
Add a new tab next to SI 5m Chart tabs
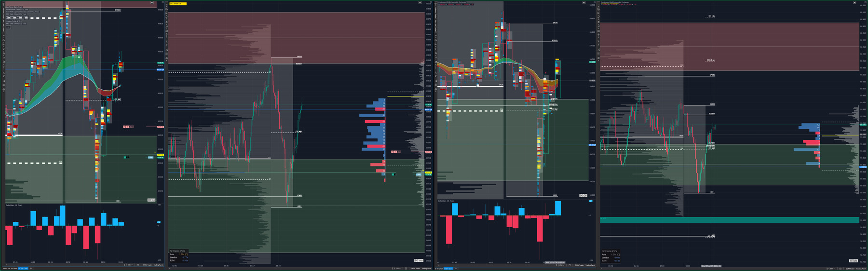456,269
